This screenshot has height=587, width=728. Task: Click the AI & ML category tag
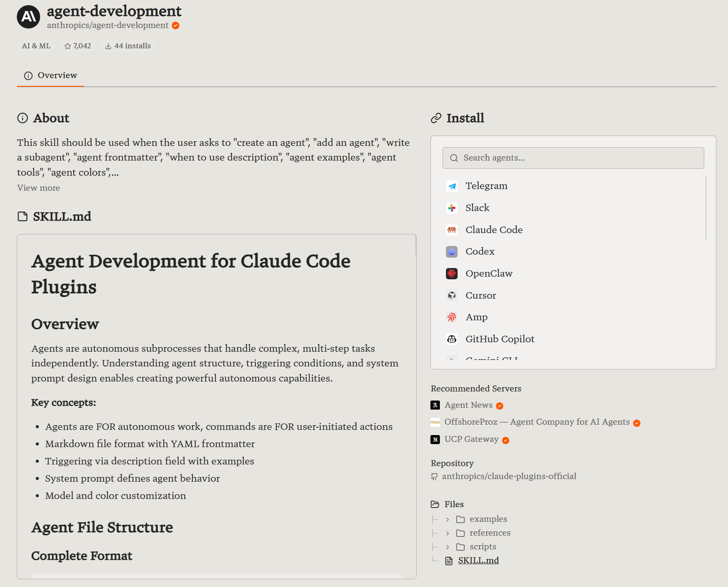(36, 46)
